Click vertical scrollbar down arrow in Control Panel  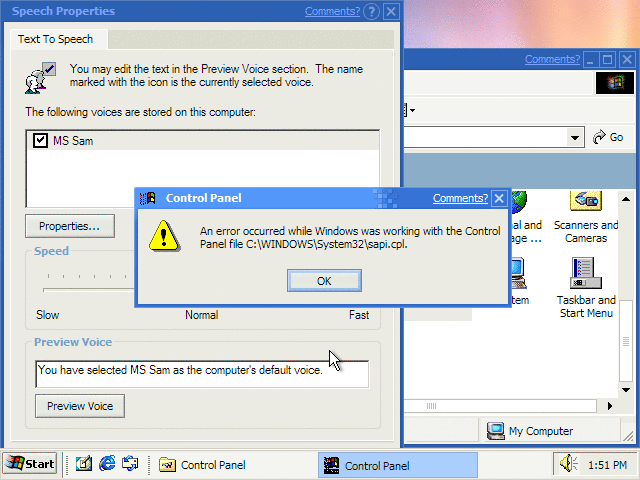(x=626, y=390)
